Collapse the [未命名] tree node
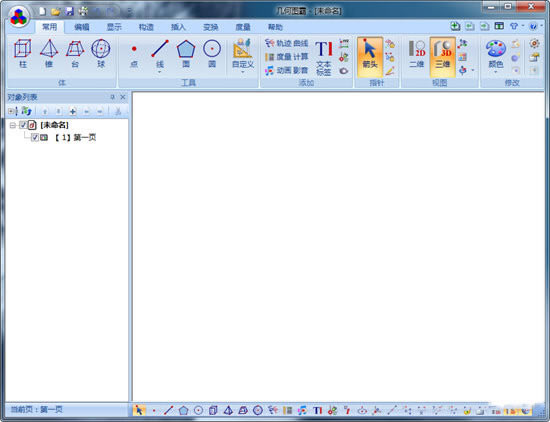 pos(13,125)
